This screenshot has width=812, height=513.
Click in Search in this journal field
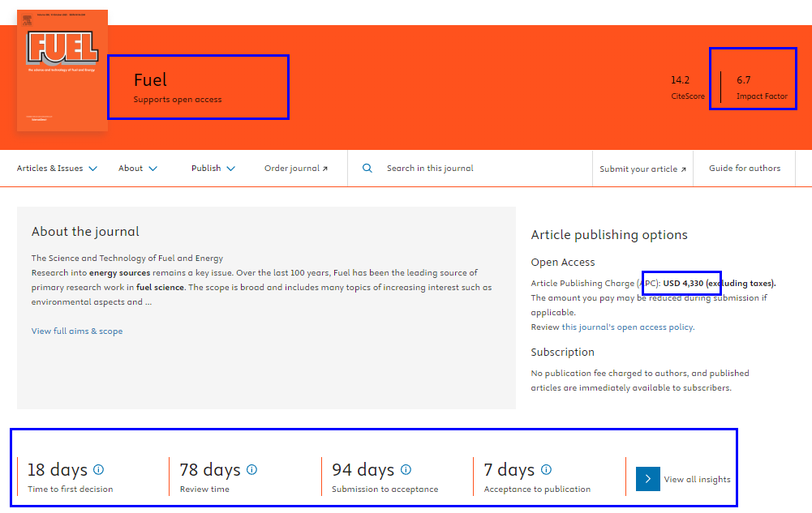pos(470,169)
